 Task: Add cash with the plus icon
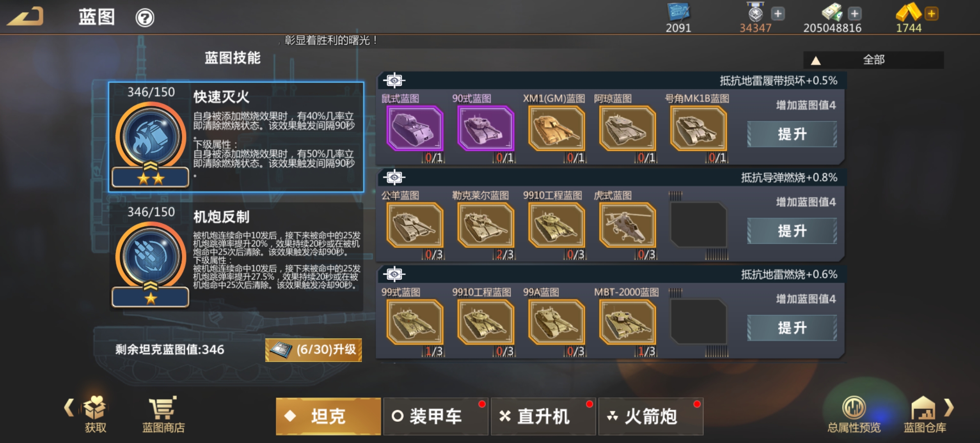855,14
